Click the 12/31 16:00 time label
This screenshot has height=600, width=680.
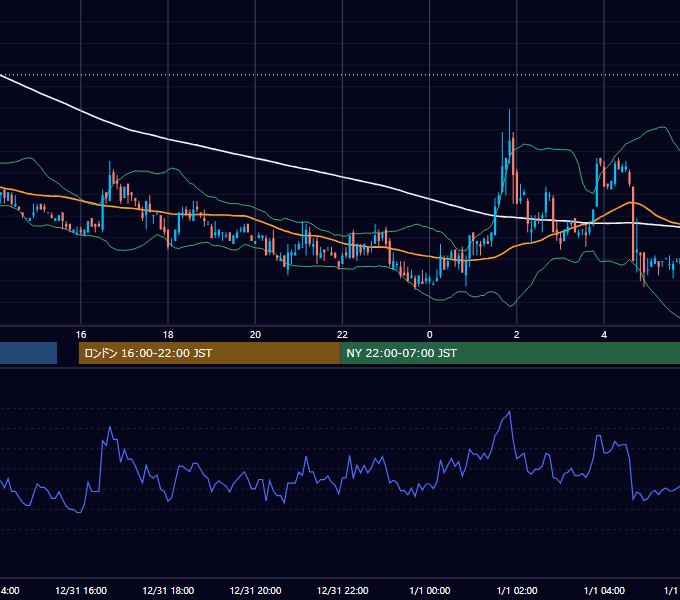tap(81, 590)
